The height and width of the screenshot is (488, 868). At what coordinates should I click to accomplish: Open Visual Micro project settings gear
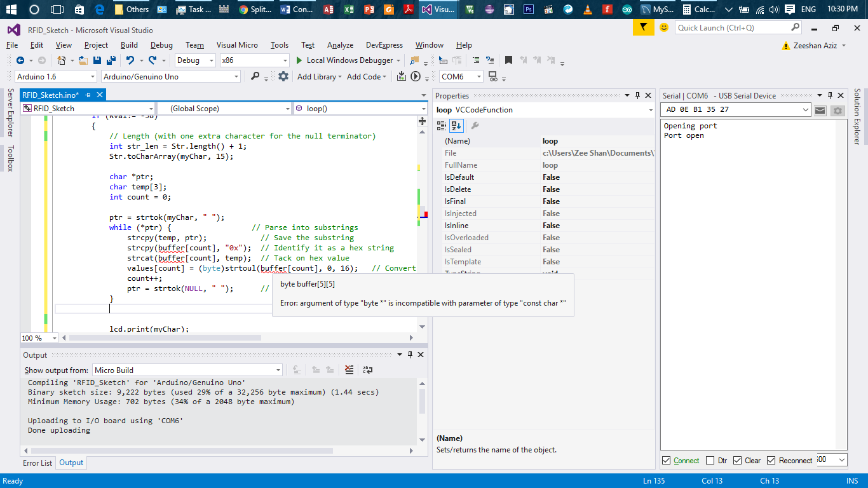283,76
